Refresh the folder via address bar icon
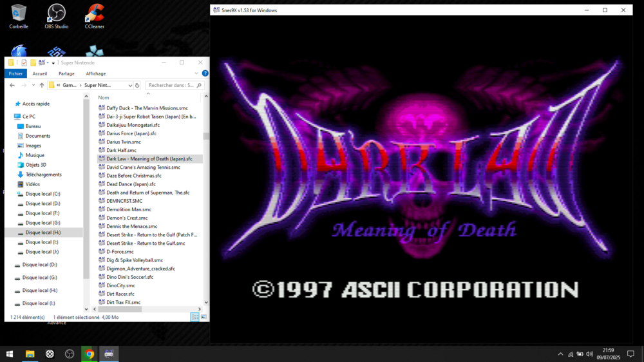The height and width of the screenshot is (362, 644). click(x=137, y=85)
